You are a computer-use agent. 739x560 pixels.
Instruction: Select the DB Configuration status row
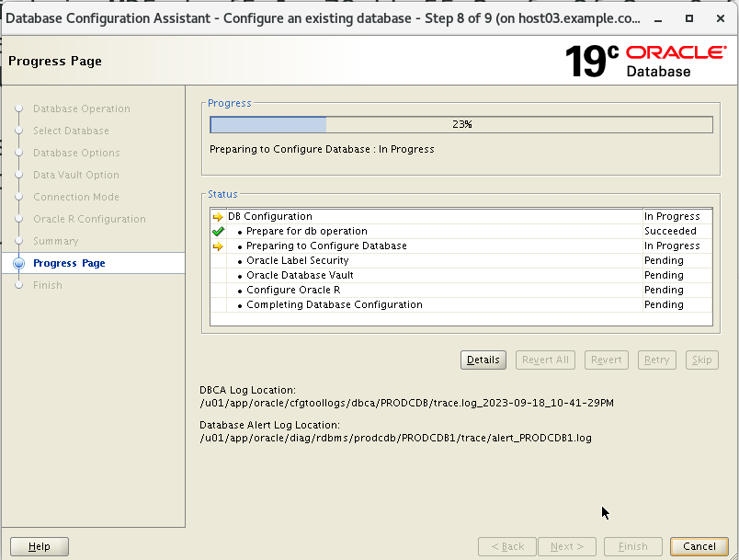(x=461, y=216)
